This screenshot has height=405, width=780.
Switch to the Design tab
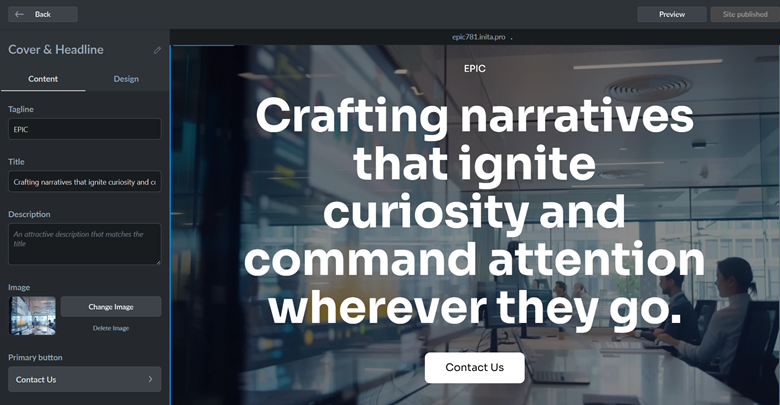[x=126, y=79]
